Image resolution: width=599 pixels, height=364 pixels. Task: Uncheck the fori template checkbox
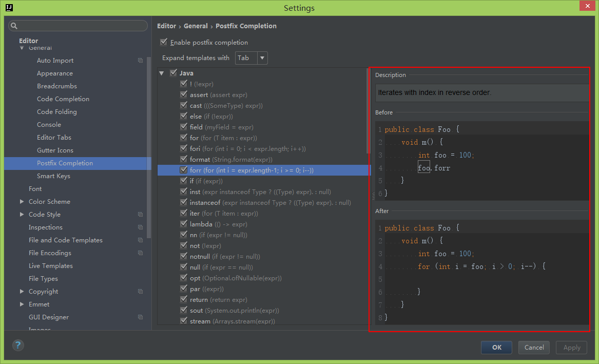pyautogui.click(x=184, y=148)
